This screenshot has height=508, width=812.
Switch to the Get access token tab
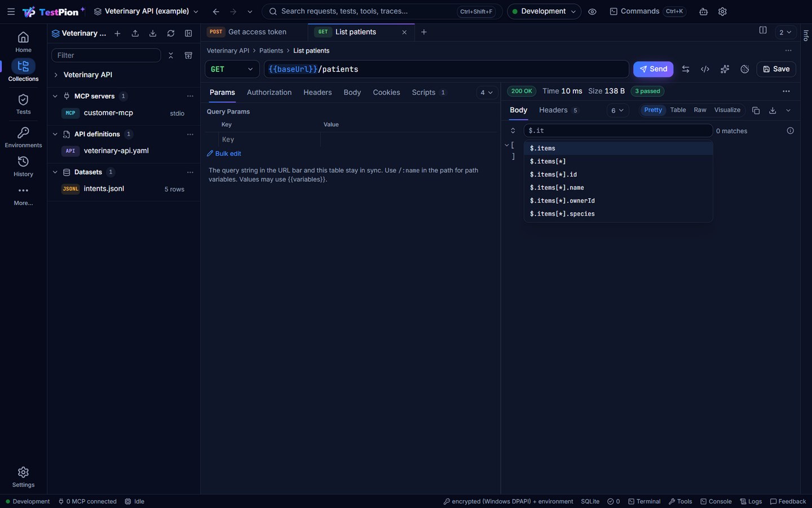254,32
